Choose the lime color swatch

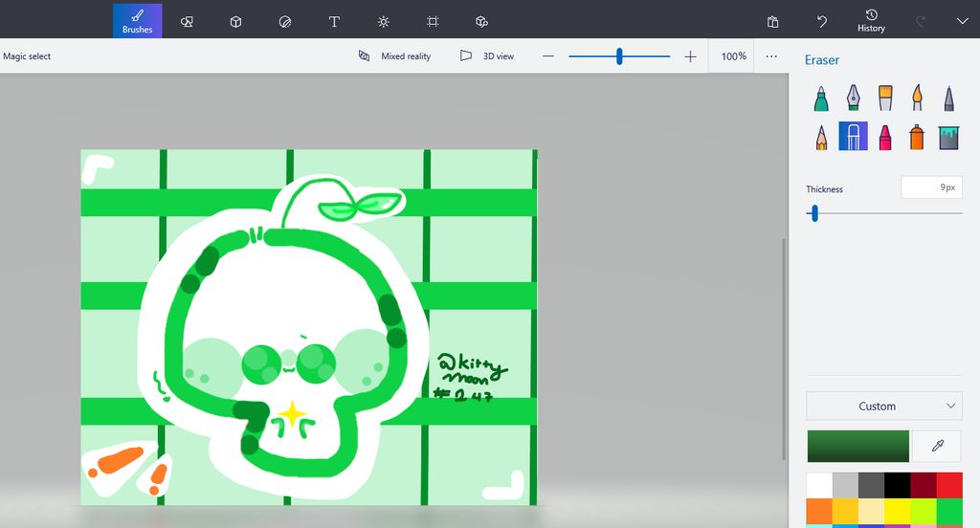(x=924, y=511)
